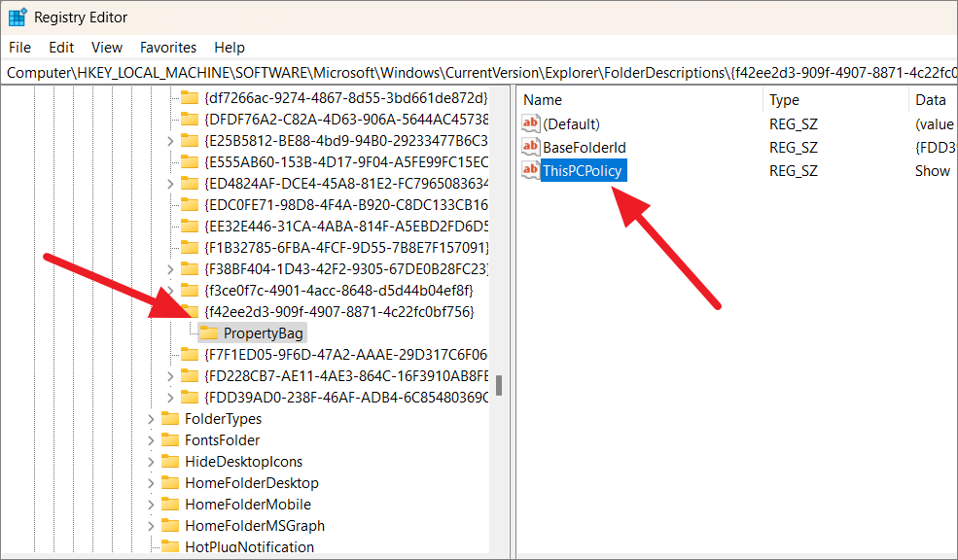Expand the HomeFolderMSGraph key
This screenshot has width=958, height=560.
(x=151, y=526)
